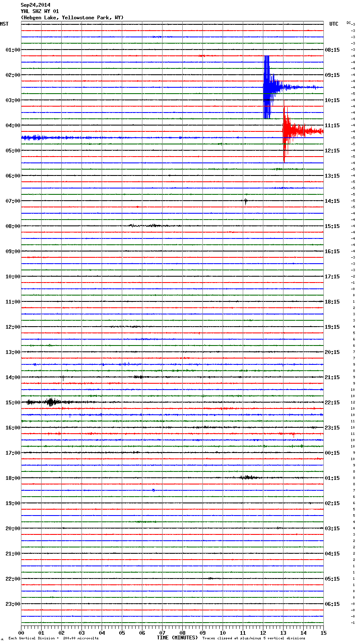Click the 11:15 UTC time label
Viewport: 357px width, 644px height.
332,126
